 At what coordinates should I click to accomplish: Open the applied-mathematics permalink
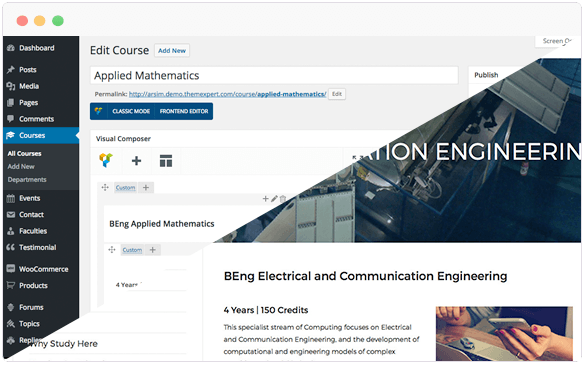(x=228, y=94)
